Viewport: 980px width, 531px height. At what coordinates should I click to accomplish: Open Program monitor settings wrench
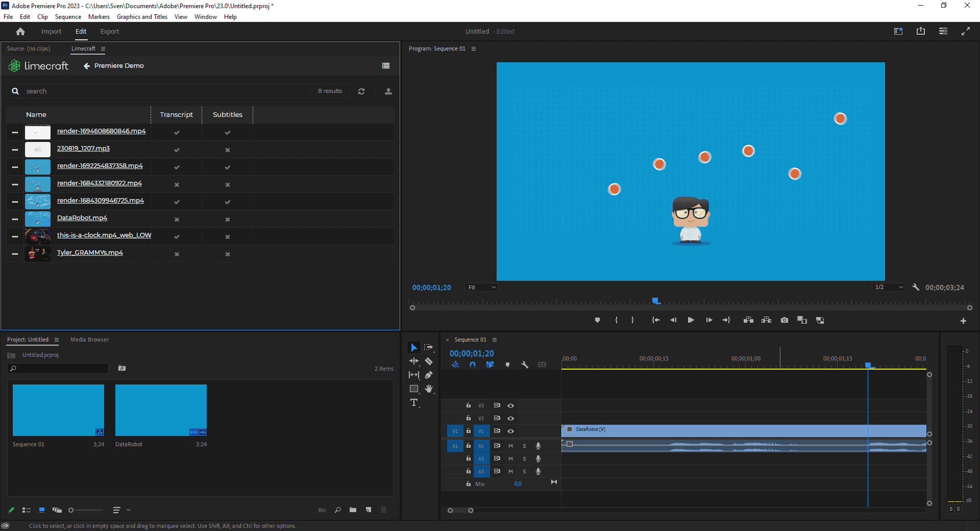point(916,287)
